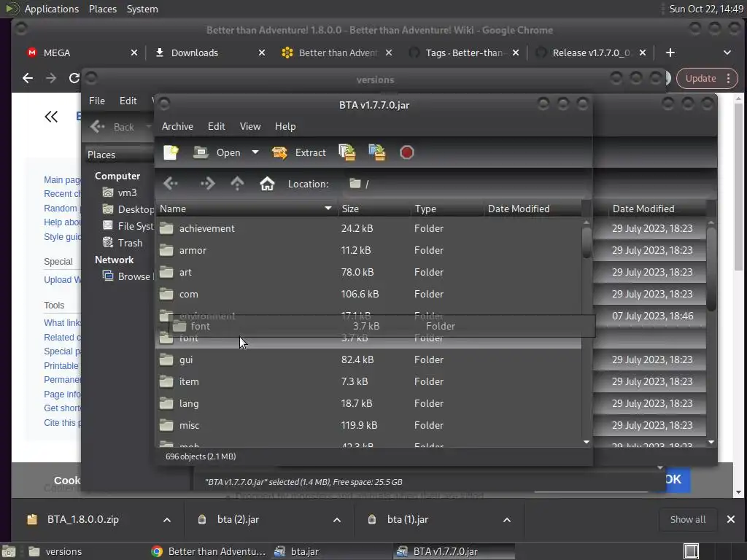Image resolution: width=747 pixels, height=560 pixels.
Task: Open the Places menu in top panel
Action: [102, 9]
